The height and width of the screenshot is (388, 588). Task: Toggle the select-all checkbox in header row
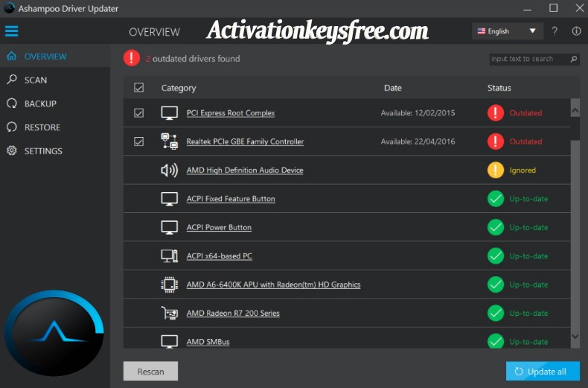tap(138, 88)
